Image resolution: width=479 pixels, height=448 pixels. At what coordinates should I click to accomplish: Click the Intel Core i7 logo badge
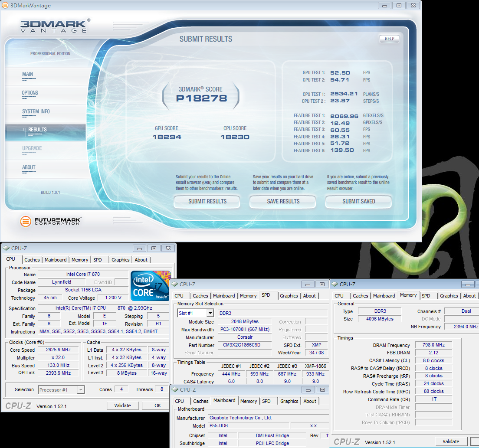coord(150,286)
